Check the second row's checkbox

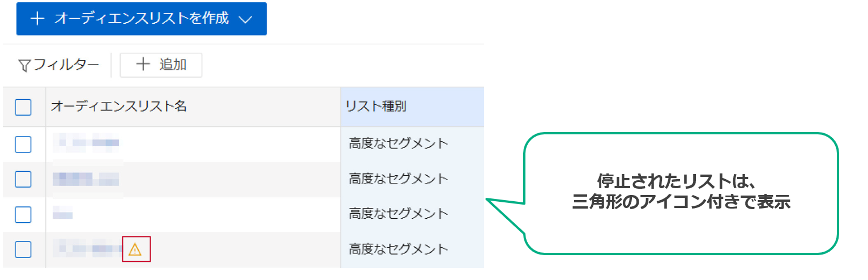pos(23,179)
